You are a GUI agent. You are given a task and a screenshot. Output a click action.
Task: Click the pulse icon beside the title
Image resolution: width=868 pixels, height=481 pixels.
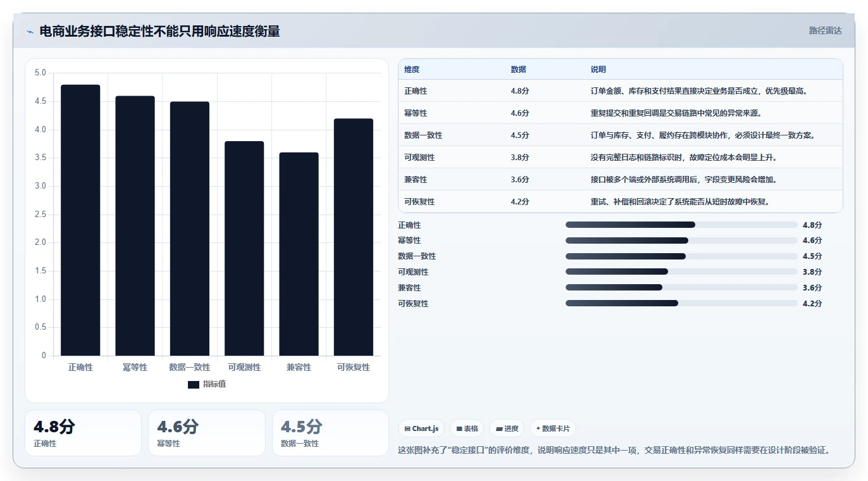click(30, 32)
